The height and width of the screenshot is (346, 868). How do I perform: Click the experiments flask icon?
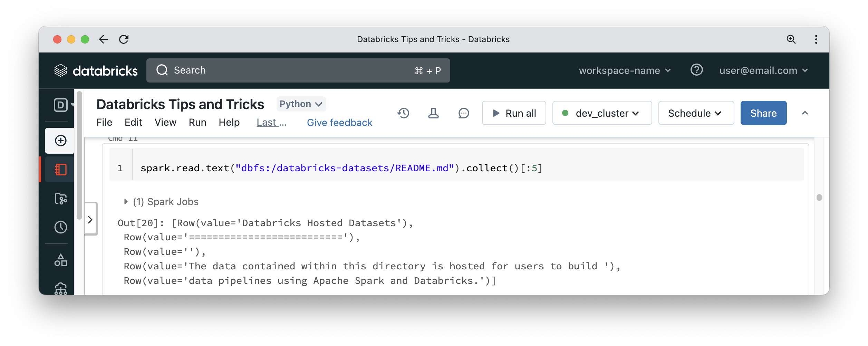[433, 113]
